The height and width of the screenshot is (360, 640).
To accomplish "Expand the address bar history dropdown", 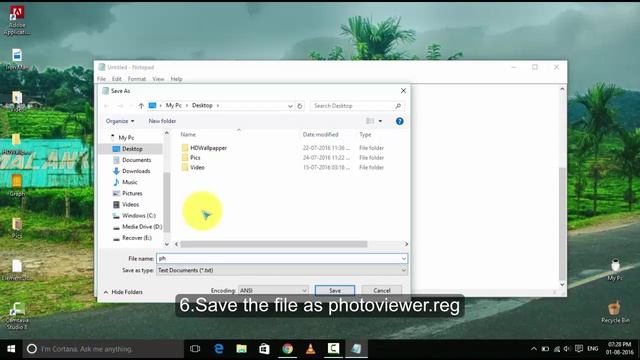I will [x=290, y=106].
